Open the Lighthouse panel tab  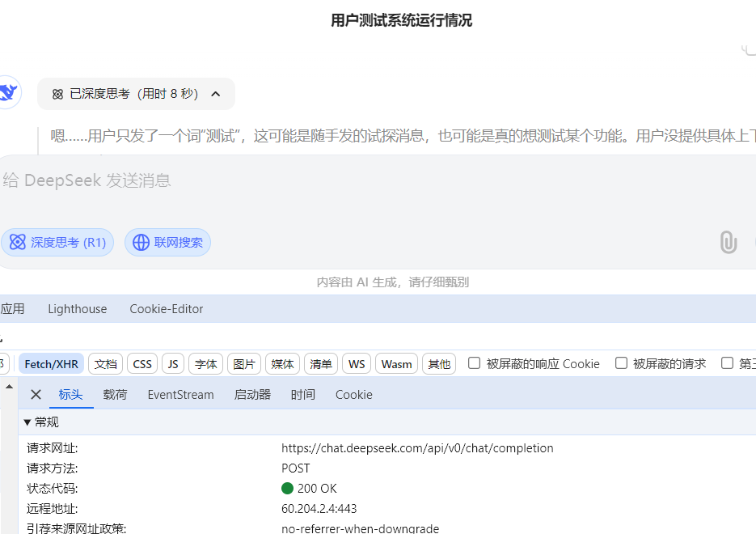(x=78, y=309)
